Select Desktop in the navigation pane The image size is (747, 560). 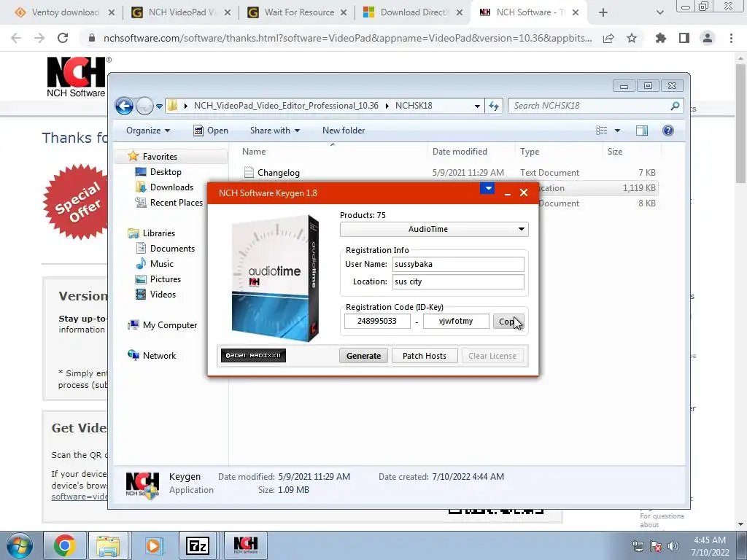[x=166, y=172]
